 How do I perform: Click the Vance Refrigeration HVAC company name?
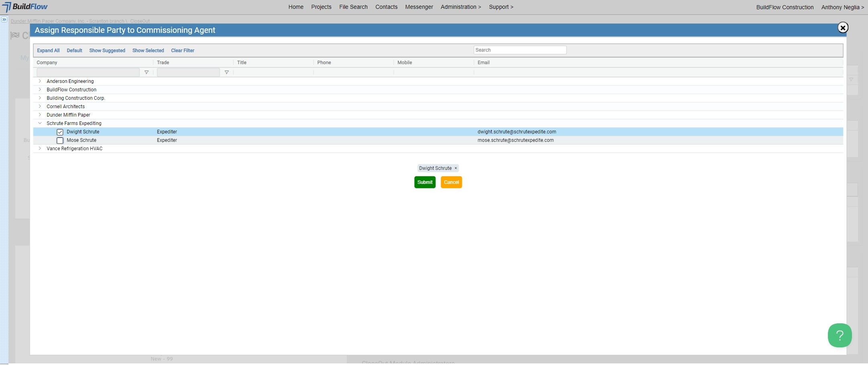click(x=75, y=149)
